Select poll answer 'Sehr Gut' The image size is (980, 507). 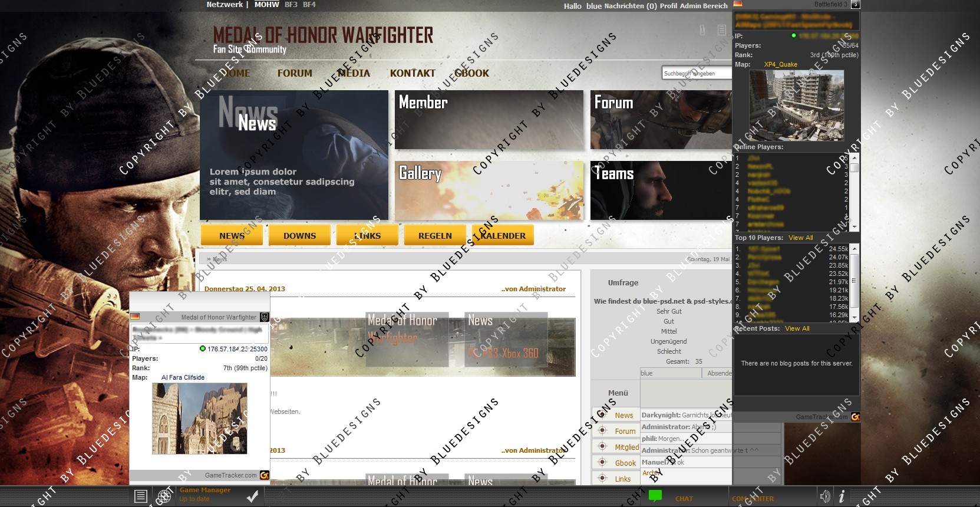tap(669, 311)
